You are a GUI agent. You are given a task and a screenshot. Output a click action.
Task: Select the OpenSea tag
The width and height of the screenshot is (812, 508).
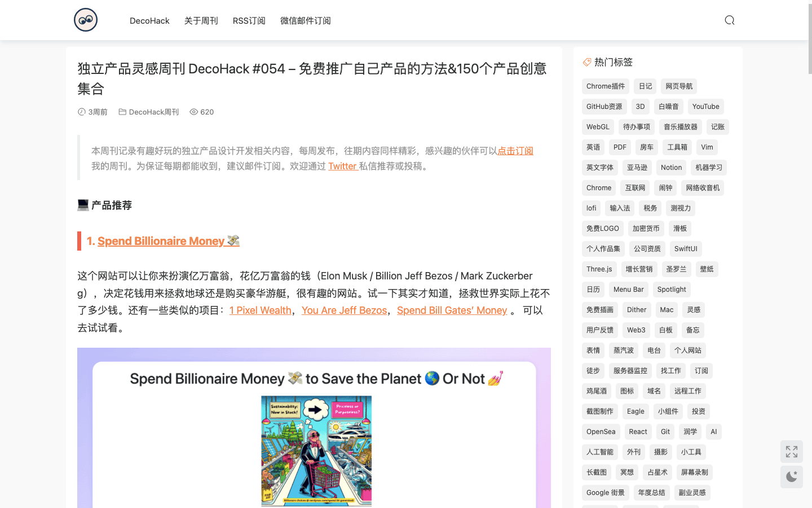[601, 432]
